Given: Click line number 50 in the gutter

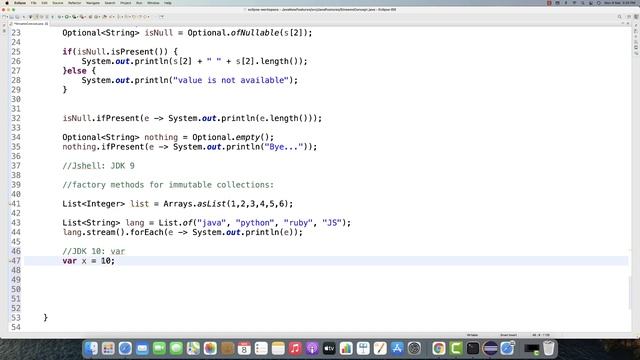Looking at the screenshot, I should [x=16, y=289].
